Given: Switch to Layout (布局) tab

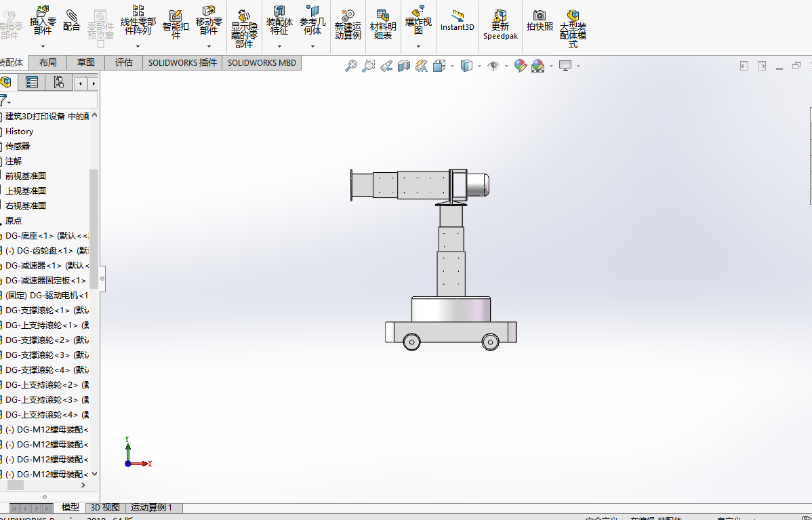Looking at the screenshot, I should [47, 62].
